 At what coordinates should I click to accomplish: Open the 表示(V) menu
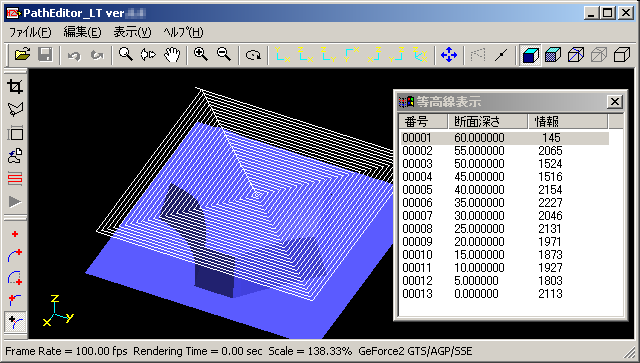click(x=132, y=32)
